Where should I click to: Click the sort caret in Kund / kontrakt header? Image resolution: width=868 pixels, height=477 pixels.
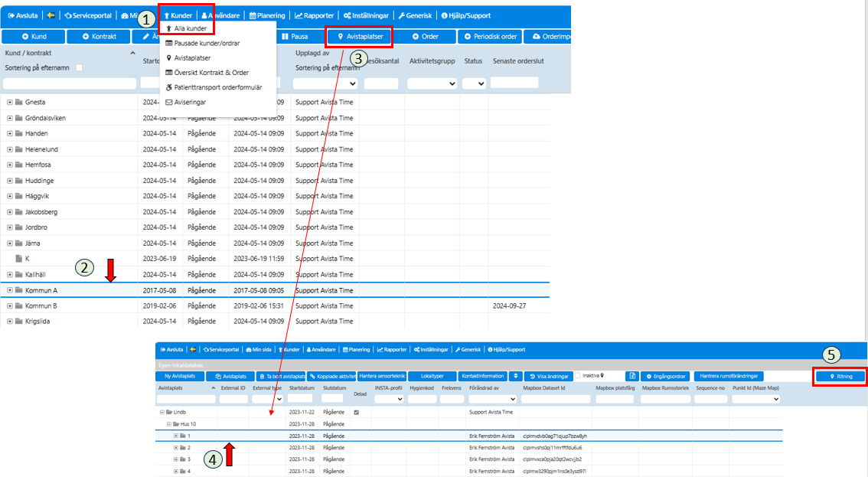[132, 53]
